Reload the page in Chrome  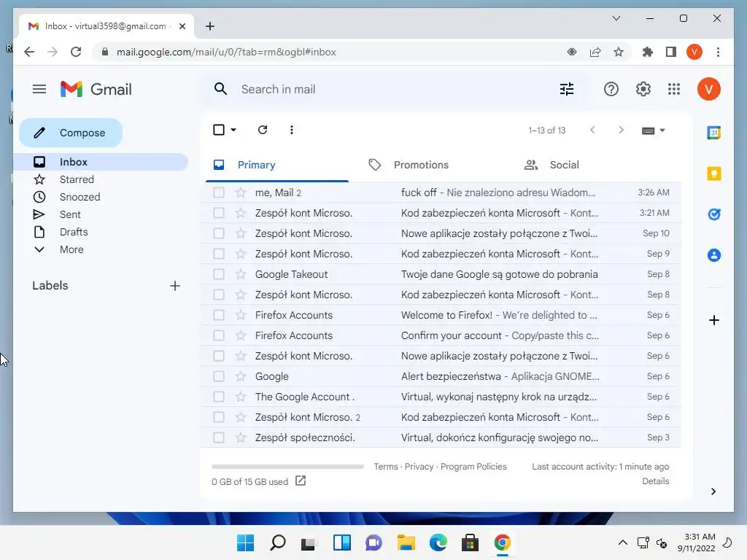tap(76, 52)
